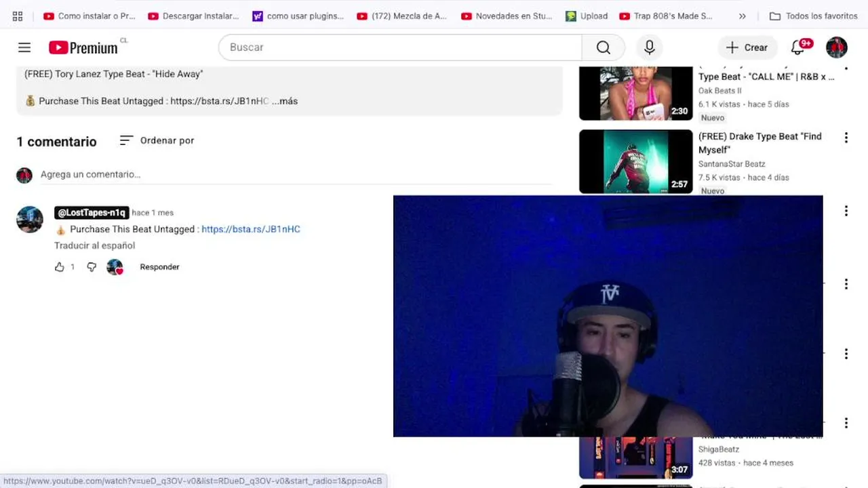868x488 pixels.
Task: Like the LostTapes comment
Action: (x=60, y=267)
